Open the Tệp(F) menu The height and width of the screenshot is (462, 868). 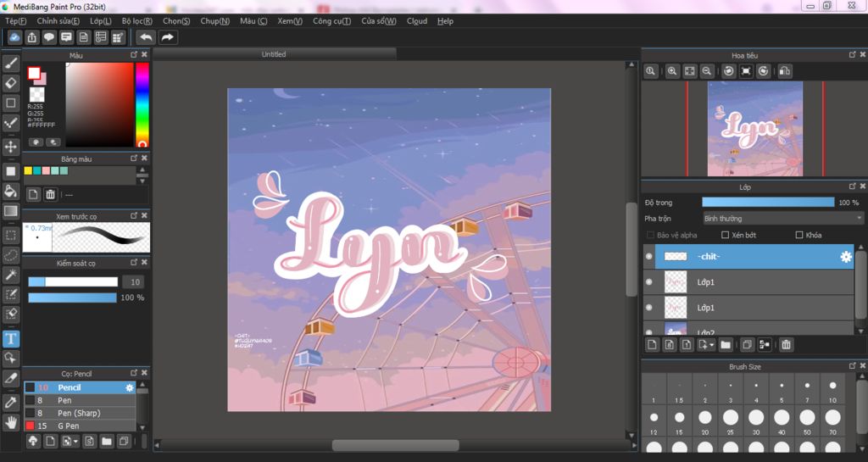pos(15,21)
